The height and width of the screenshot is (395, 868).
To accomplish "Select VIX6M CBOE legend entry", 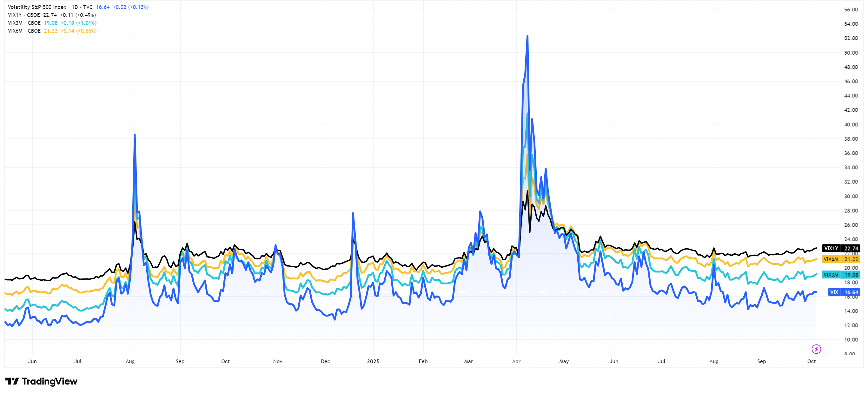I will click(24, 31).
